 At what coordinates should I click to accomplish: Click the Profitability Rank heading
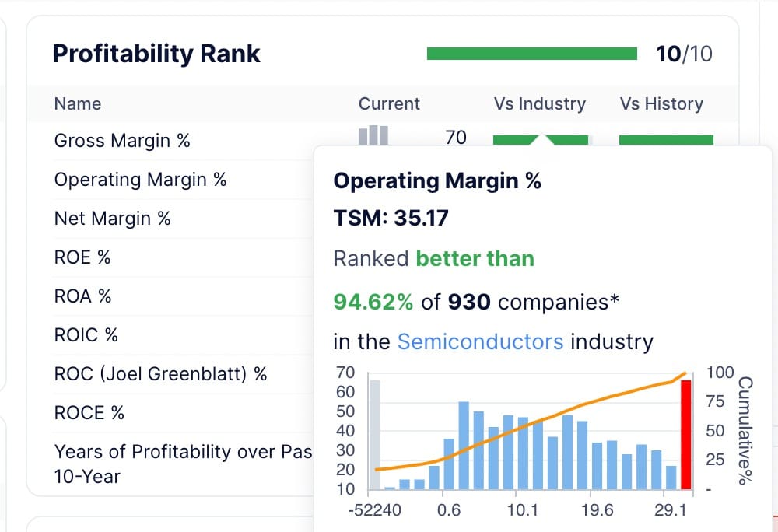click(156, 54)
